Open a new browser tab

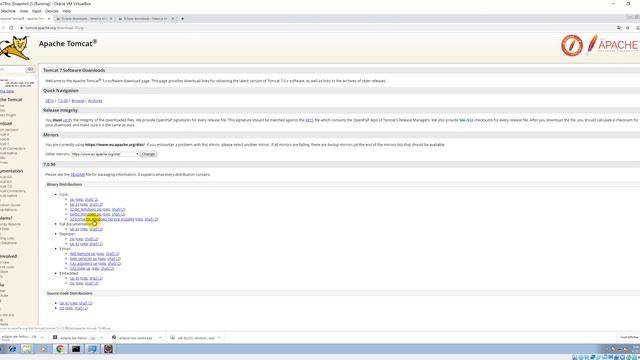[x=182, y=19]
